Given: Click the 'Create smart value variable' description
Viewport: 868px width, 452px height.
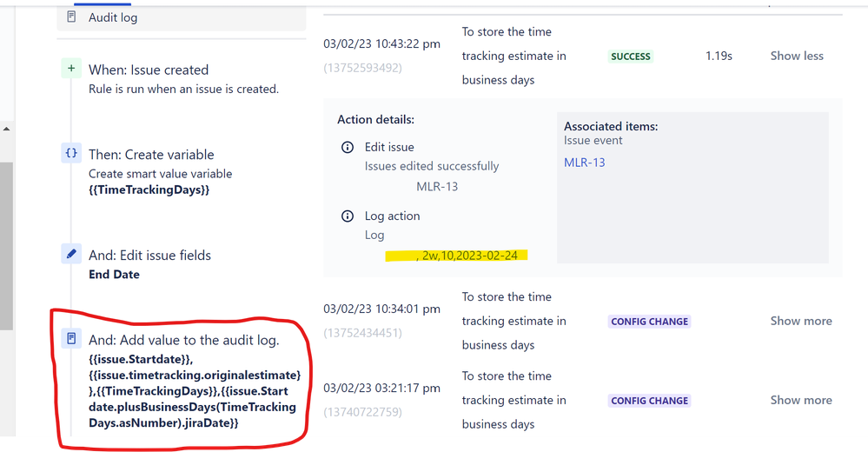Looking at the screenshot, I should [161, 173].
